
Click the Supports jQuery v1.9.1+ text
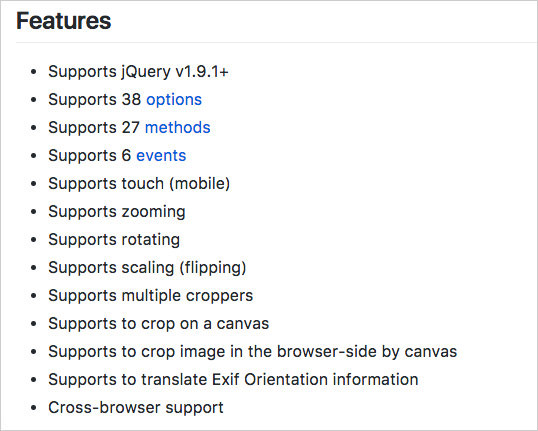(x=138, y=72)
